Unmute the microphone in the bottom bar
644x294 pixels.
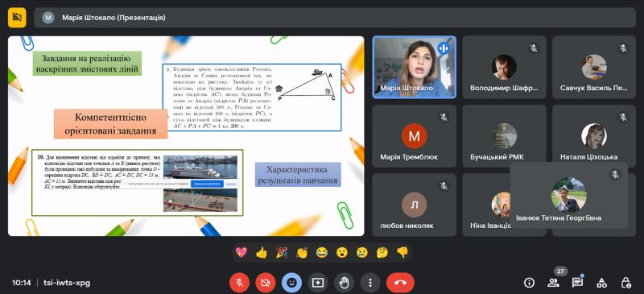[x=239, y=283]
